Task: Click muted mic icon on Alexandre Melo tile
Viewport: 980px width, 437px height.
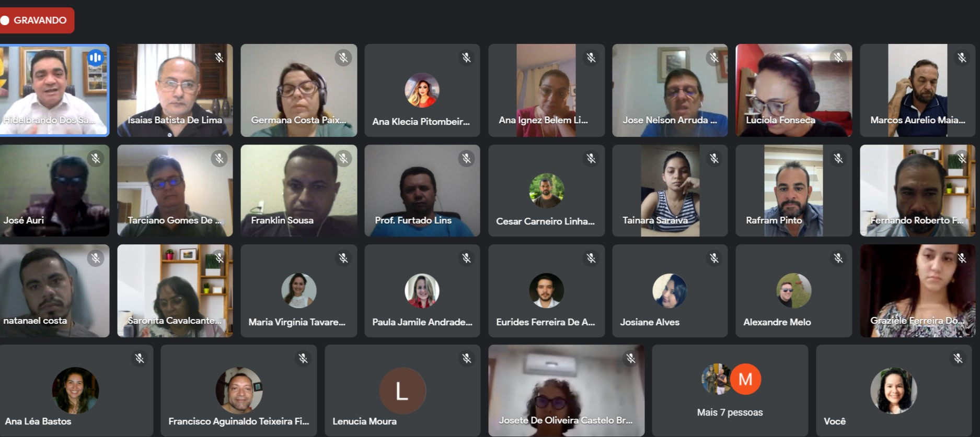Action: [x=838, y=258]
